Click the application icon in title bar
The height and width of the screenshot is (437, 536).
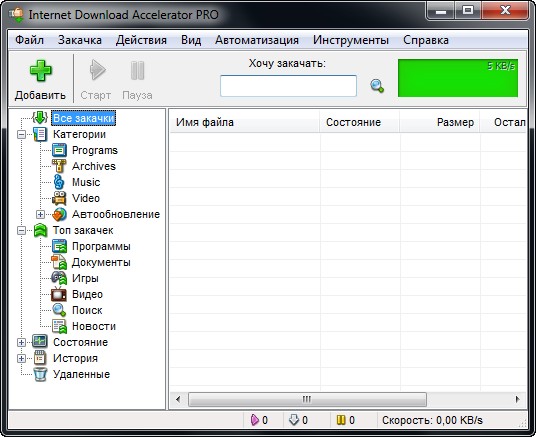point(16,14)
